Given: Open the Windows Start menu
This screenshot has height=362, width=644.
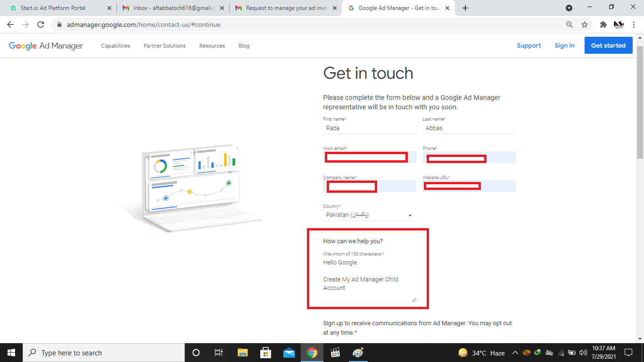Looking at the screenshot, I should (11, 353).
